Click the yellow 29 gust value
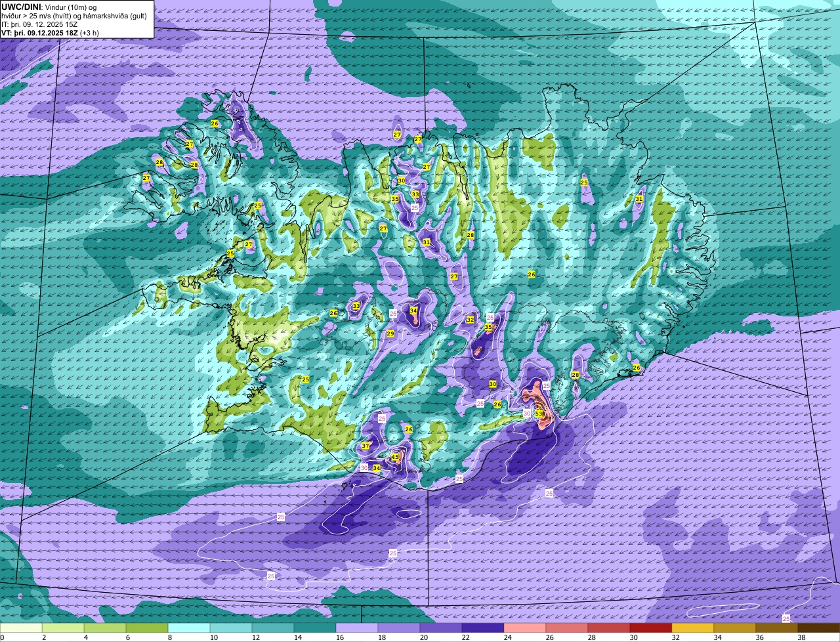The height and width of the screenshot is (642, 840). point(390,334)
